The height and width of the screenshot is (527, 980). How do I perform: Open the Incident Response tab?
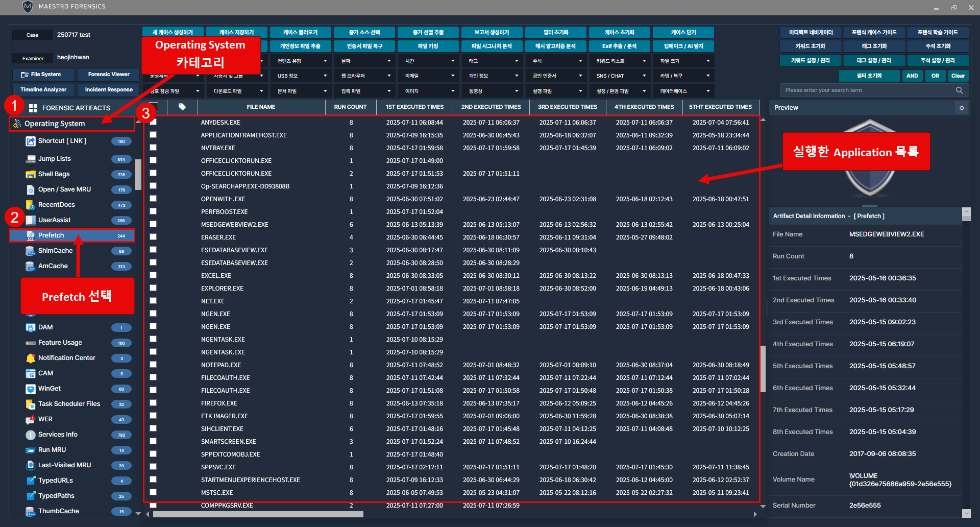click(109, 90)
